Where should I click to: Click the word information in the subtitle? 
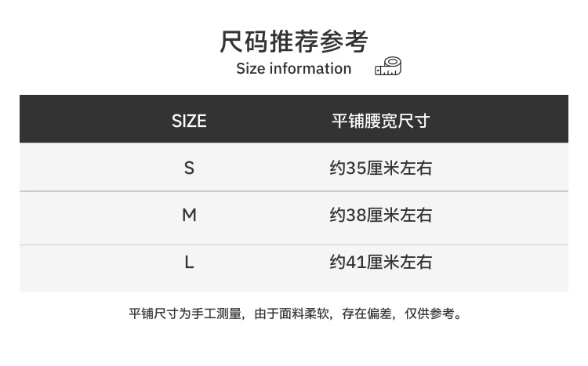pyautogui.click(x=310, y=69)
